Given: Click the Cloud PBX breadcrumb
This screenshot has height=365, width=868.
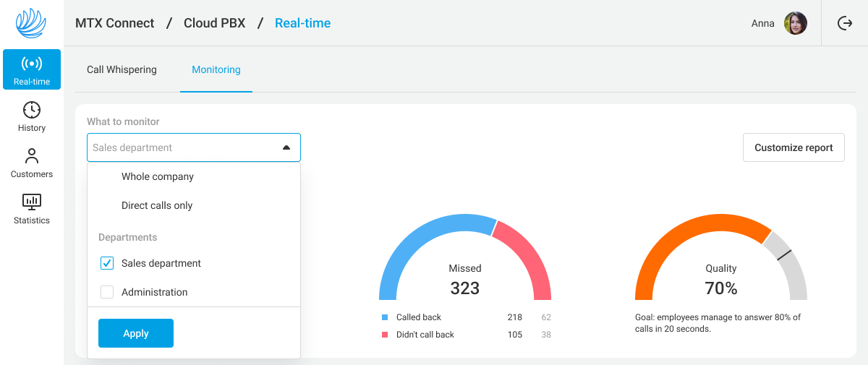Looking at the screenshot, I should tap(214, 23).
